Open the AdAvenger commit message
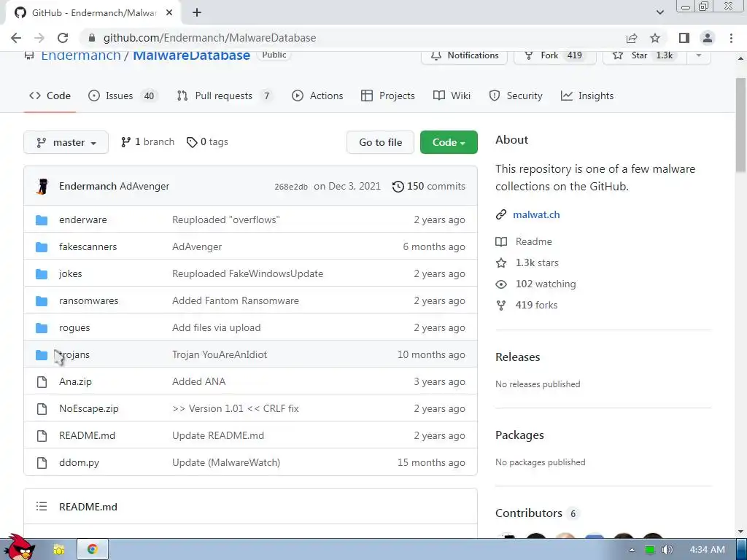This screenshot has height=560, width=747. tap(144, 186)
